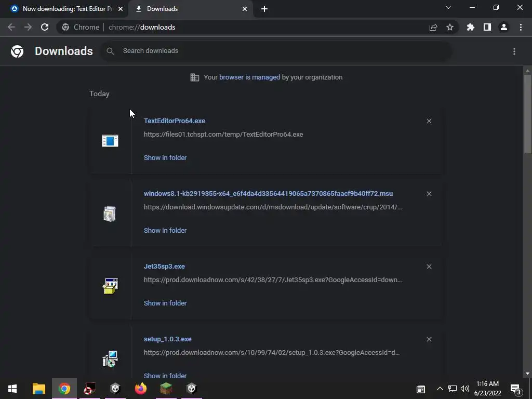Open the Jet35sp3.exe file link

(x=164, y=267)
